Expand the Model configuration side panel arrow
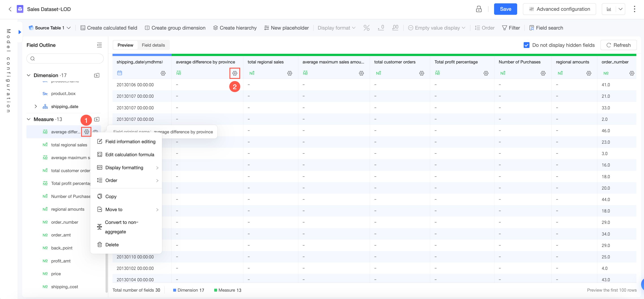The image size is (644, 299). point(20,32)
